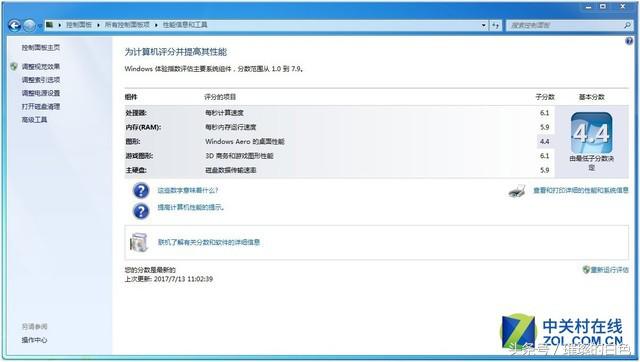Click the printer icon
The image size is (640, 362).
coord(517,191)
